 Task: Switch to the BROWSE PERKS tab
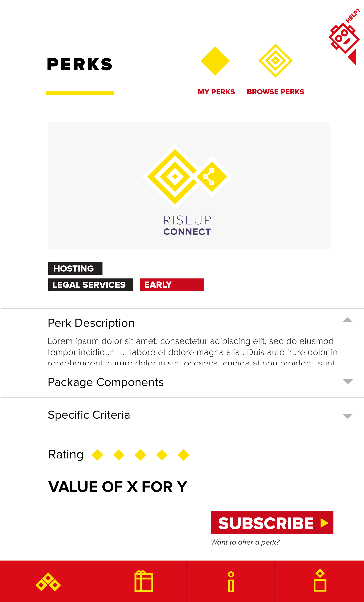275,92
